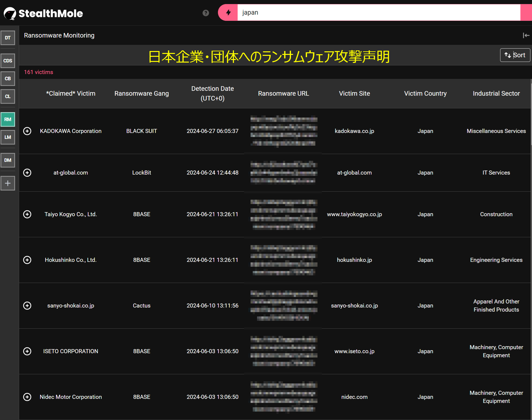Click the plus icon in the sidebar
The width and height of the screenshot is (532, 420).
tap(8, 183)
